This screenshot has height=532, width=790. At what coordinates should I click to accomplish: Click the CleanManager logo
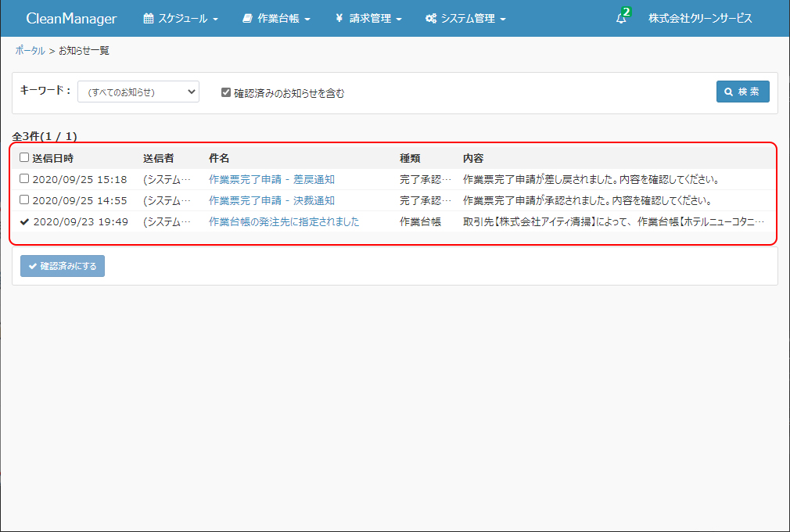click(71, 19)
